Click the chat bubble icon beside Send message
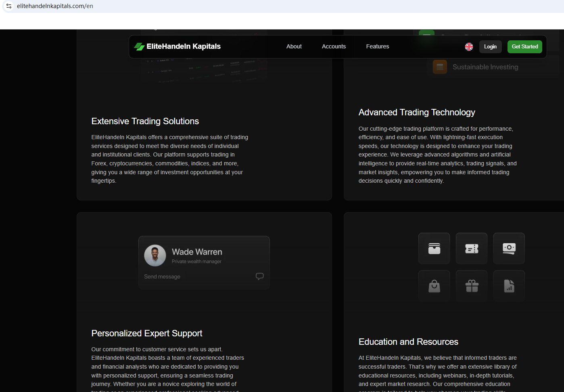Image resolution: width=564 pixels, height=392 pixels. (x=259, y=276)
